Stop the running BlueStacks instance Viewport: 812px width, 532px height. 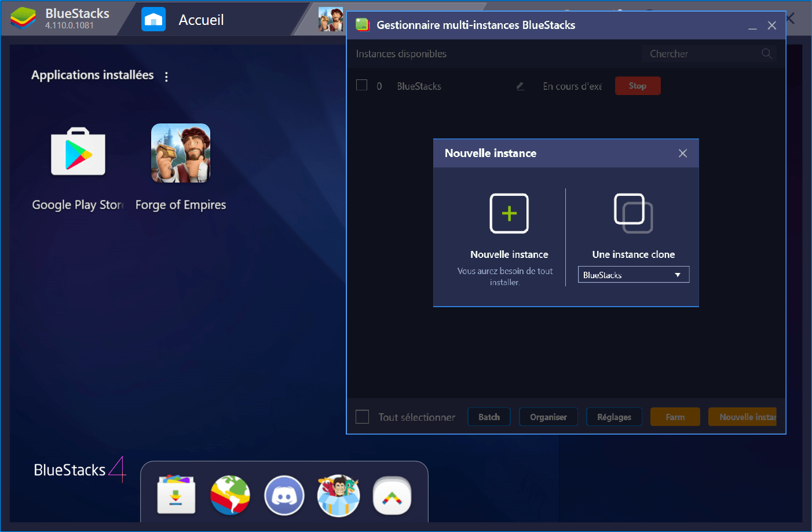tap(638, 86)
